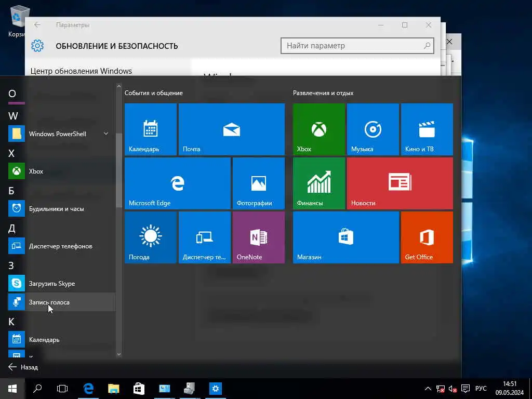Open the Settings gear on taskbar
Image resolution: width=532 pixels, height=399 pixels.
point(215,389)
